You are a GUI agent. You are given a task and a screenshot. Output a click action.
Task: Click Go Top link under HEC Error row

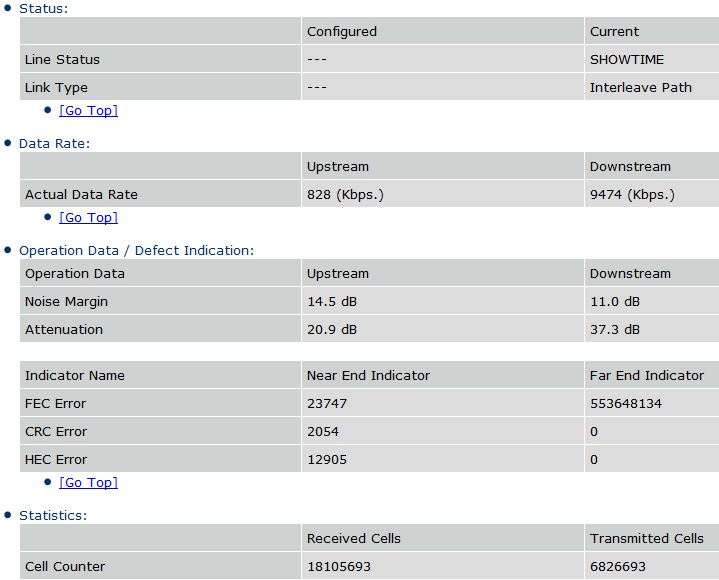(88, 482)
